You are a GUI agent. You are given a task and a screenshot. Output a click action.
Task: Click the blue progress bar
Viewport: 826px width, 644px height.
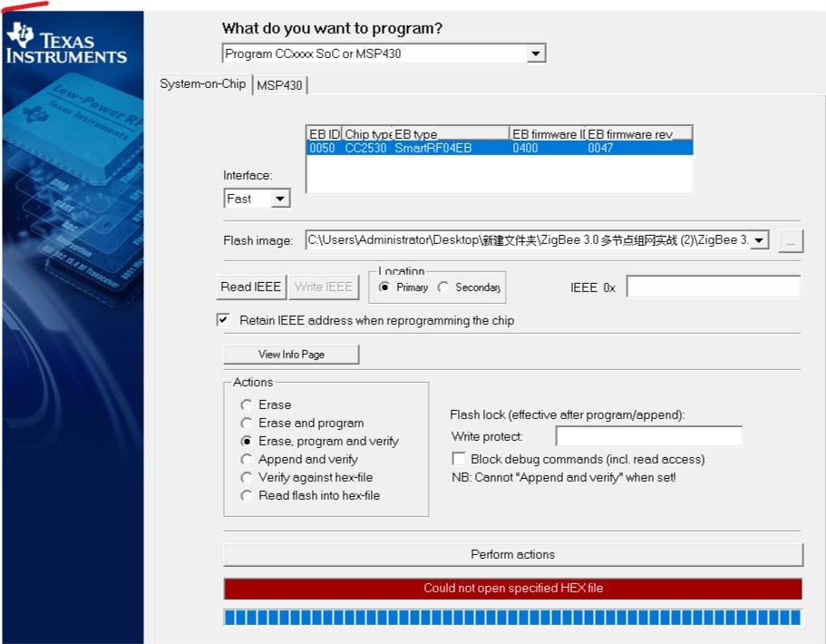coord(512,617)
